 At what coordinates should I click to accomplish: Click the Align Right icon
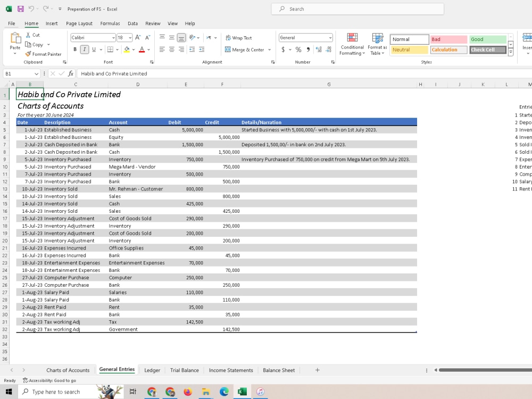181,49
